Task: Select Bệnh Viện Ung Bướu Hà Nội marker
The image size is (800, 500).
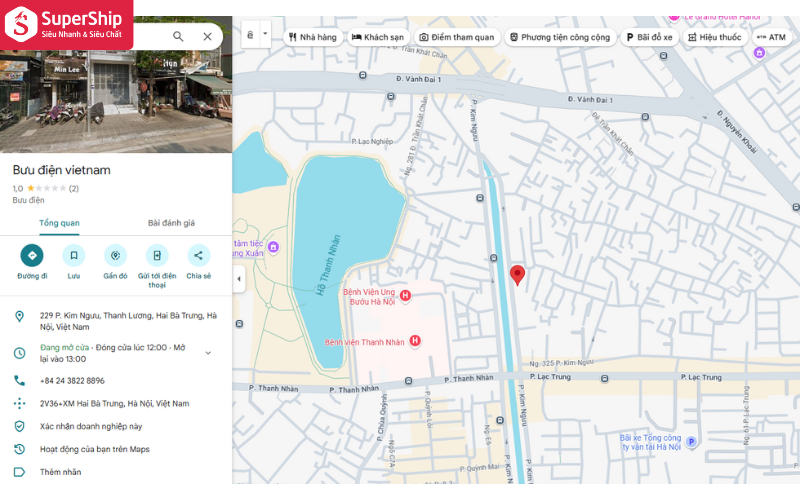Action: (x=405, y=295)
